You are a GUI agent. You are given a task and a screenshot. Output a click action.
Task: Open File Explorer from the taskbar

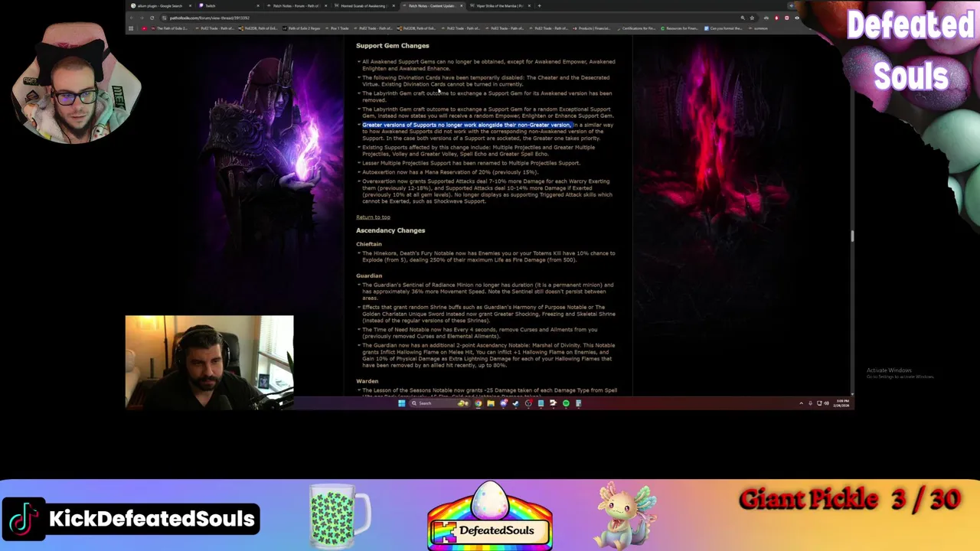[491, 403]
